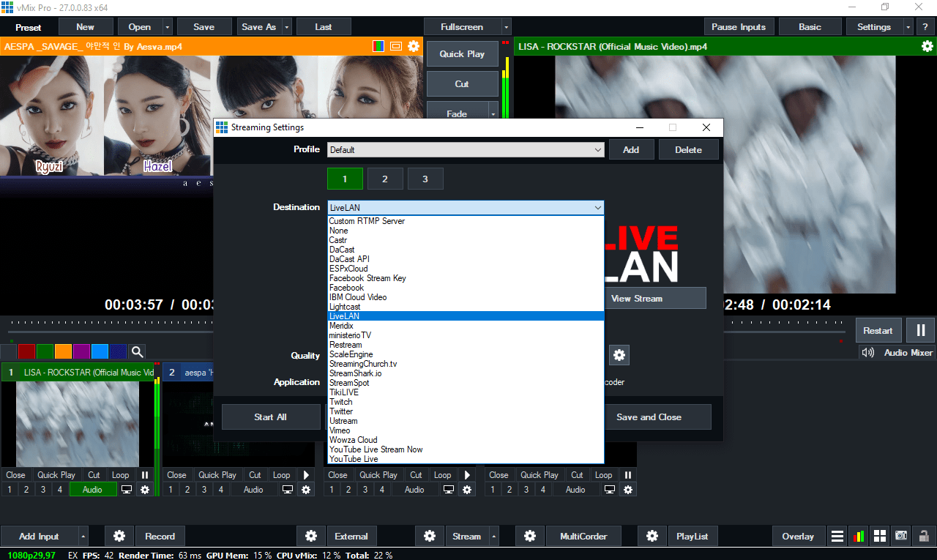
Task: Expand the arrow next to Save As
Action: click(x=286, y=27)
